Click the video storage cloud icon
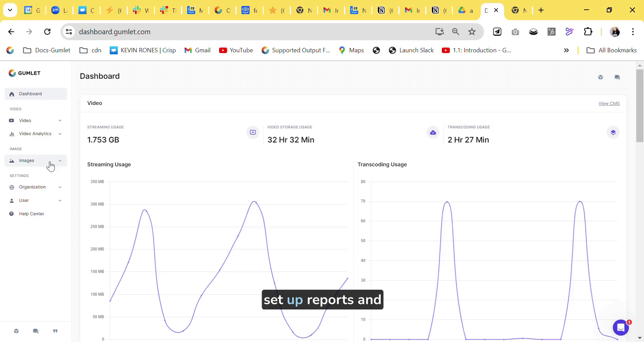The image size is (644, 342). click(433, 132)
